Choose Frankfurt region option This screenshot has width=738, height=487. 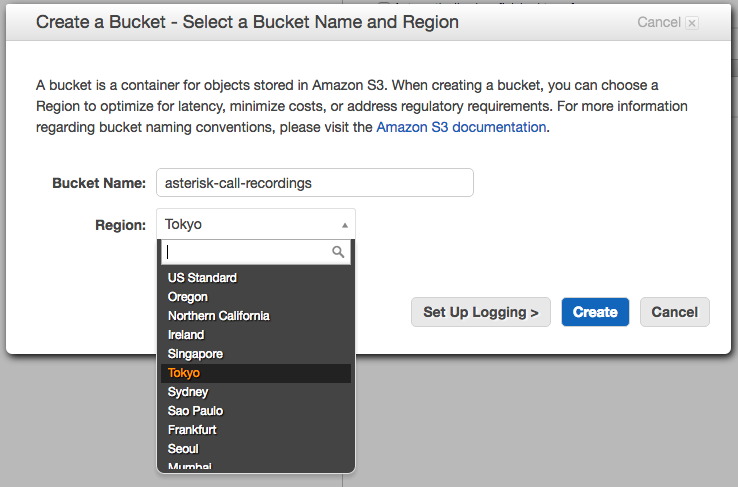[192, 430]
